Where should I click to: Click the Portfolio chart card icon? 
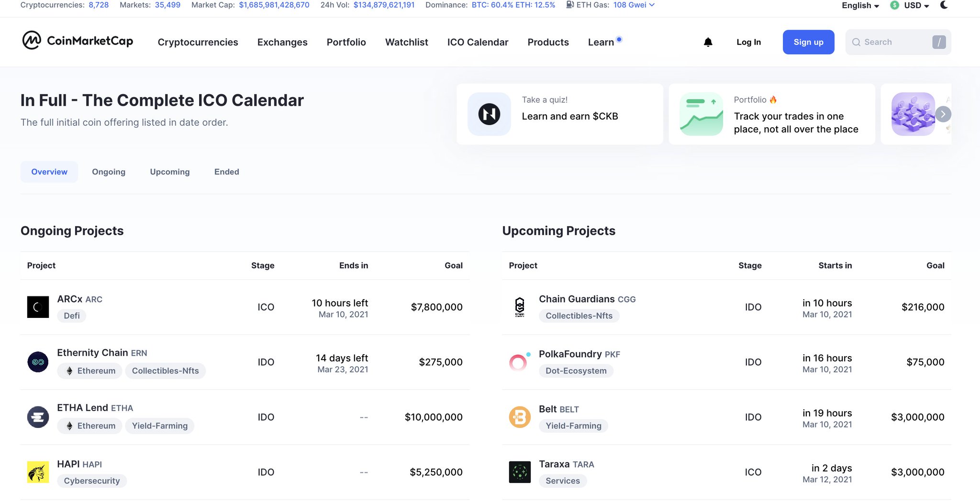(x=702, y=114)
